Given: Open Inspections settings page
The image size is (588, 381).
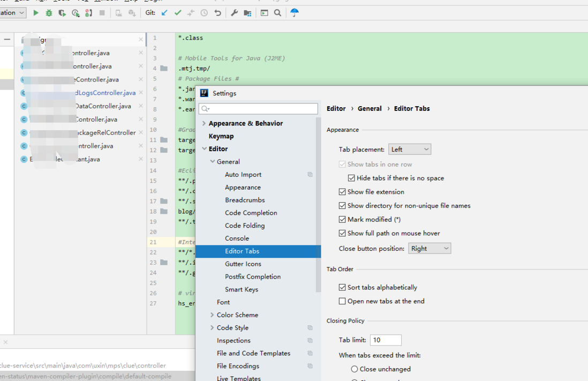Looking at the screenshot, I should click(233, 340).
